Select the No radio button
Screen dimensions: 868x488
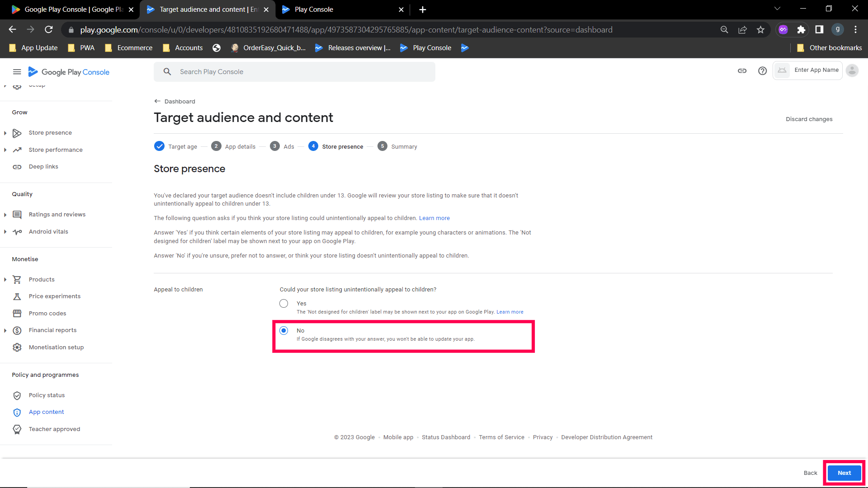click(283, 331)
